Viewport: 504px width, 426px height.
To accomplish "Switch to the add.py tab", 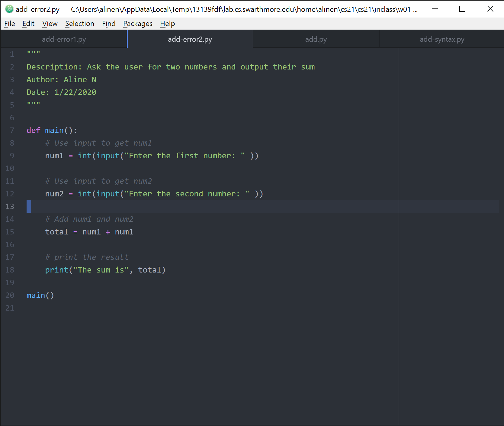I will pos(316,39).
